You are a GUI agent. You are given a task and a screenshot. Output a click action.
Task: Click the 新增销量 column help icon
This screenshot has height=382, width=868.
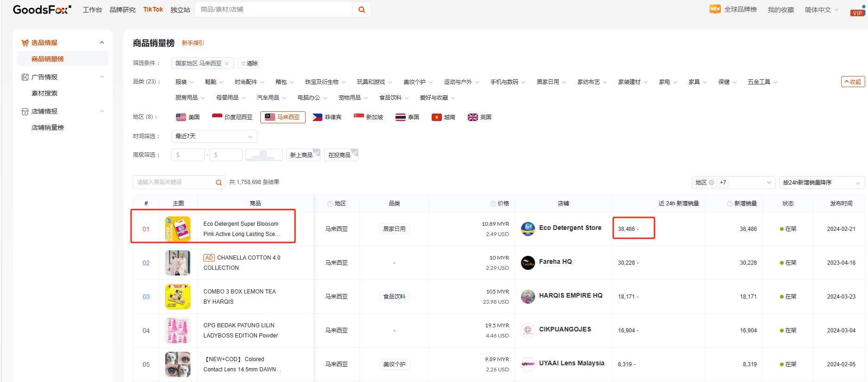(x=730, y=204)
